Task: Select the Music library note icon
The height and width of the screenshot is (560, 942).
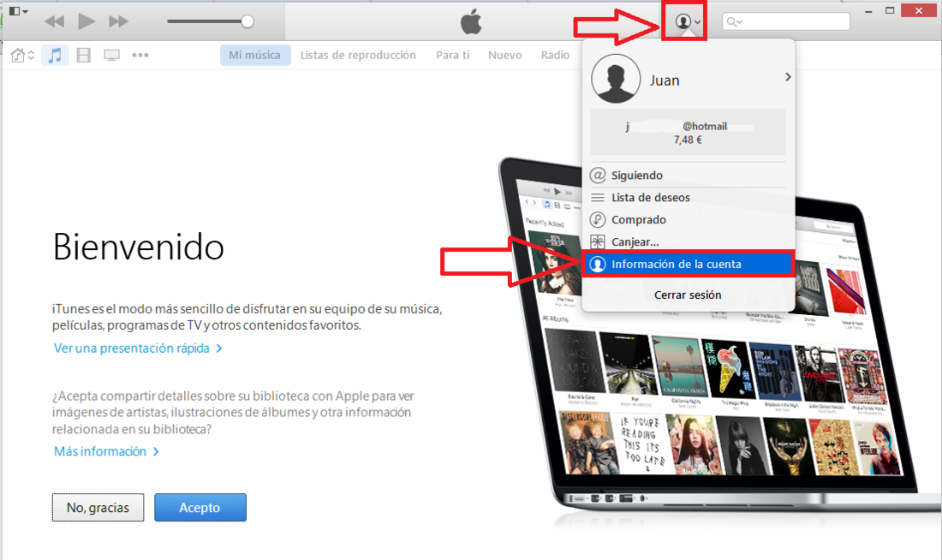Action: [x=55, y=56]
